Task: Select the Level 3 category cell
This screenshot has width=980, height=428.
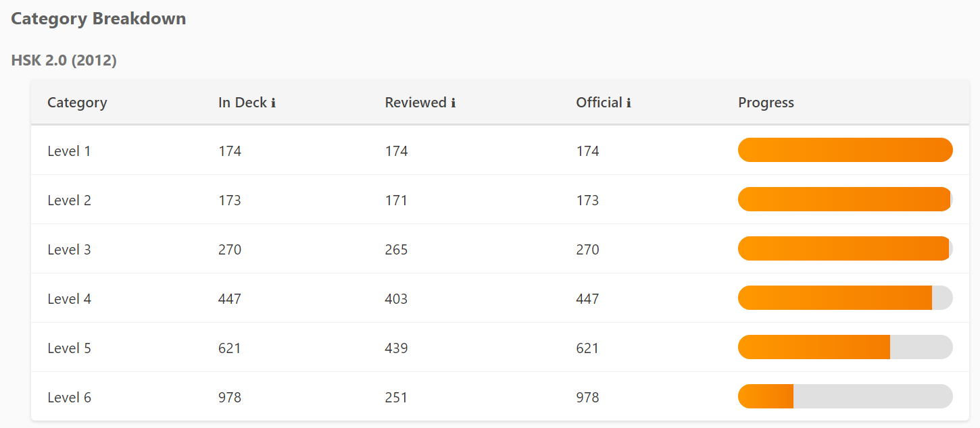Action: 69,250
